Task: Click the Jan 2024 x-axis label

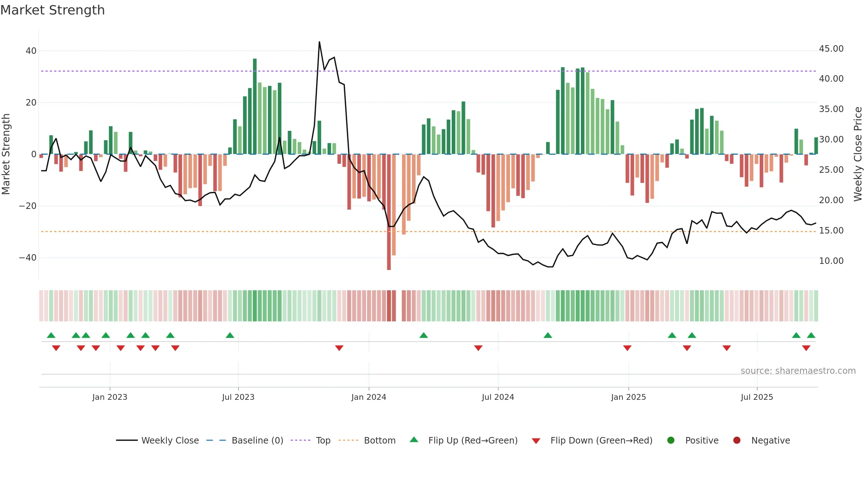Action: click(369, 397)
